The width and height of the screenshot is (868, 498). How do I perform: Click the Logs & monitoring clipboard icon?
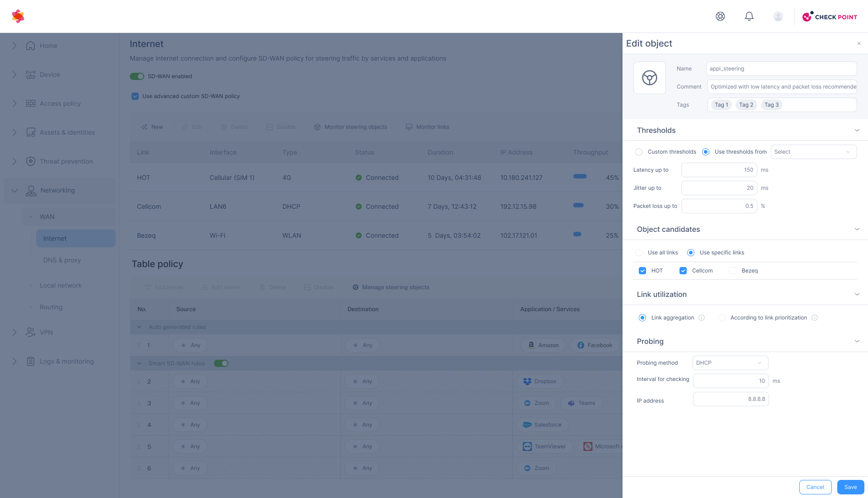pos(31,361)
